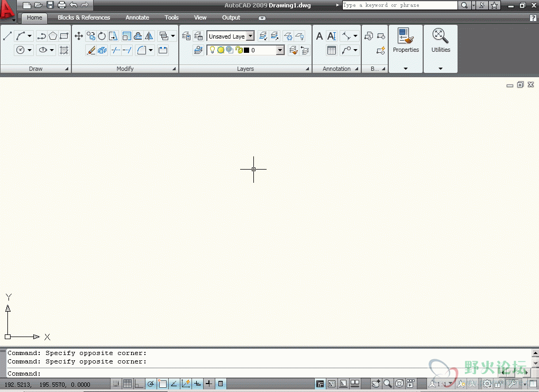Viewport: 539px width, 392px height.
Task: Click the Save button in quick access
Action: [50, 5]
